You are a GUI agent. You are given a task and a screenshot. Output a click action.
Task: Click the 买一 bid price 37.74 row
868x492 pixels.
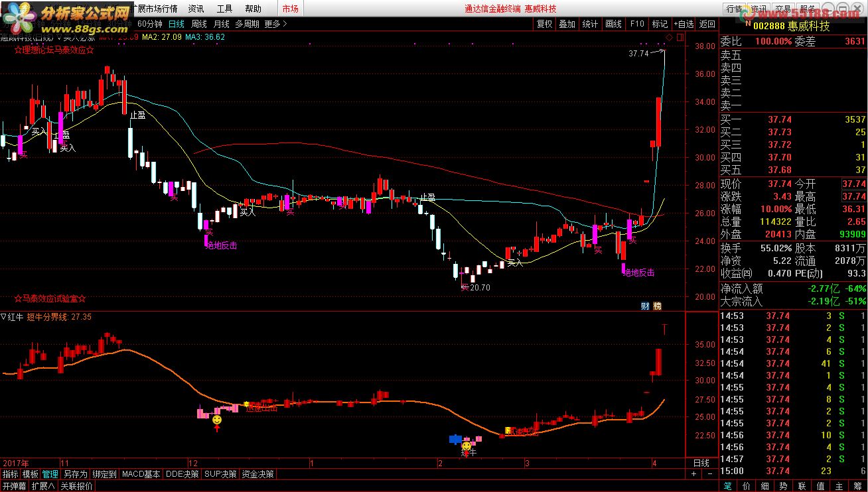pos(794,119)
